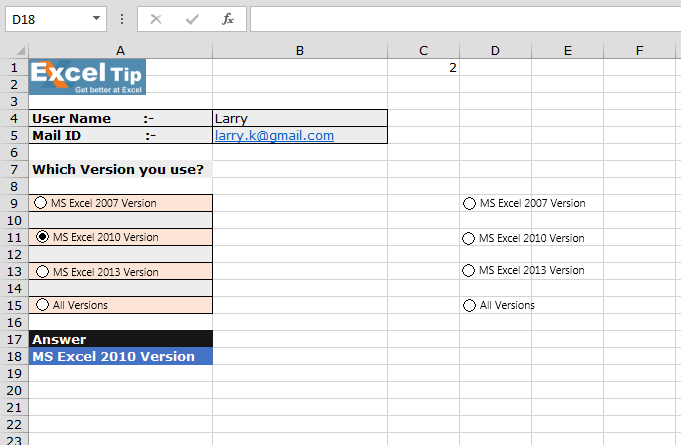Image resolution: width=681 pixels, height=445 pixels.
Task: Select row 12 header
Action: point(14,254)
